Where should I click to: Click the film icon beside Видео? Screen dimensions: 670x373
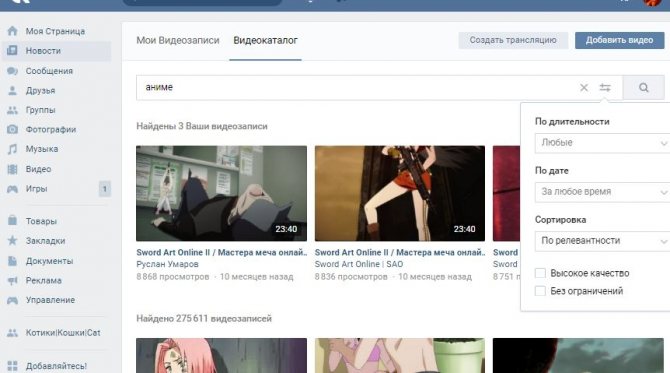[x=12, y=169]
